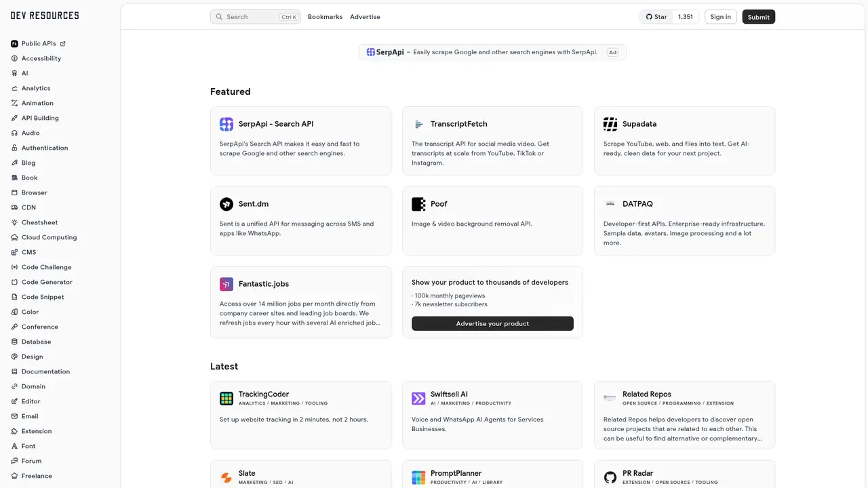
Task: Select the Cloud Computing category
Action: pos(44,237)
